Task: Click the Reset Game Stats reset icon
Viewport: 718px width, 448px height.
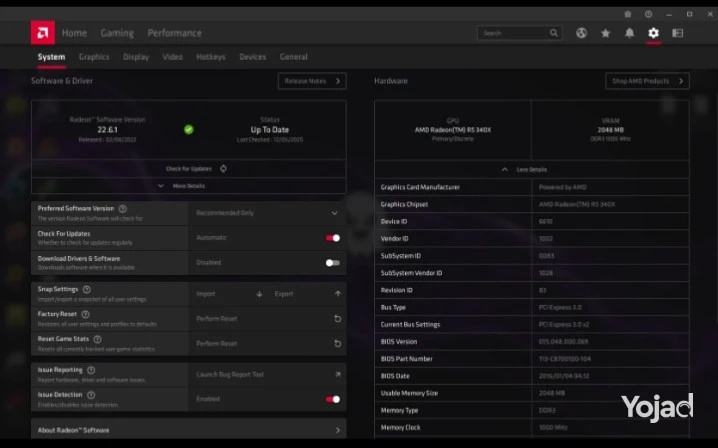Action: tap(337, 344)
